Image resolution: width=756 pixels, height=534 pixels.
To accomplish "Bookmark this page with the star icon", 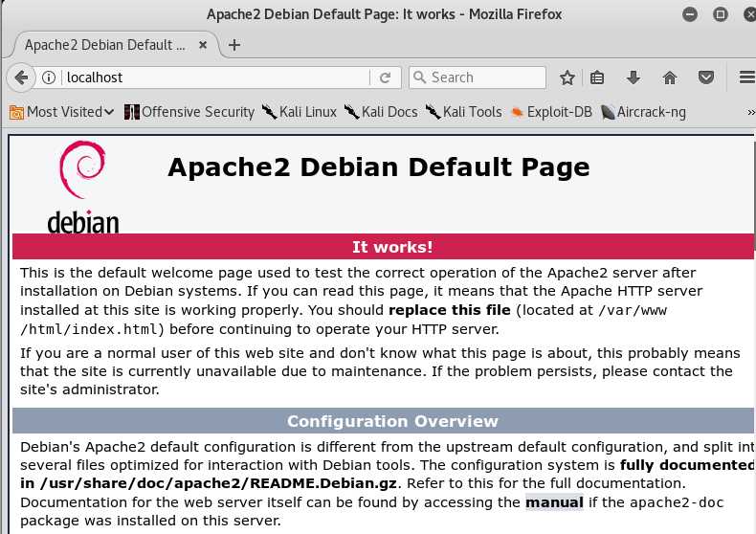I will [567, 78].
